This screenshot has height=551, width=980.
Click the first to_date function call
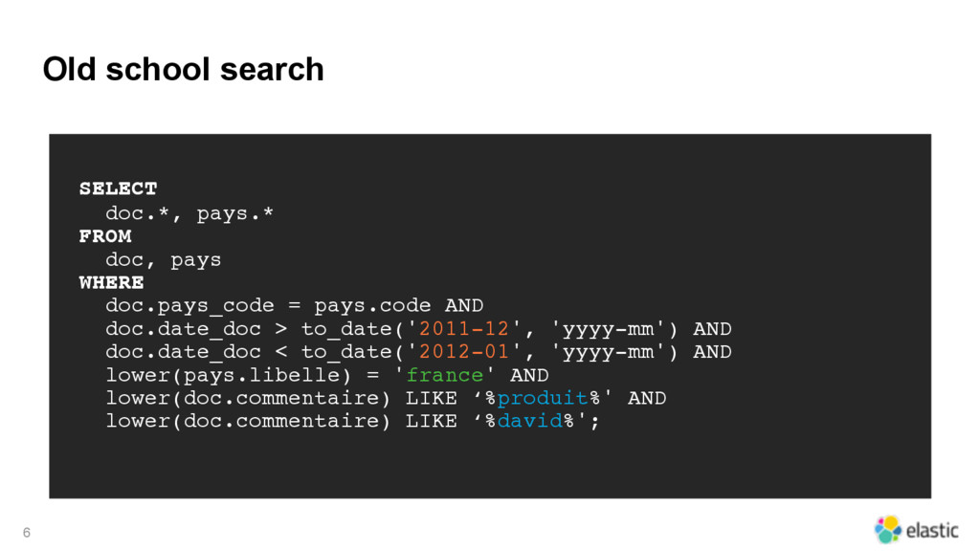[489, 329]
